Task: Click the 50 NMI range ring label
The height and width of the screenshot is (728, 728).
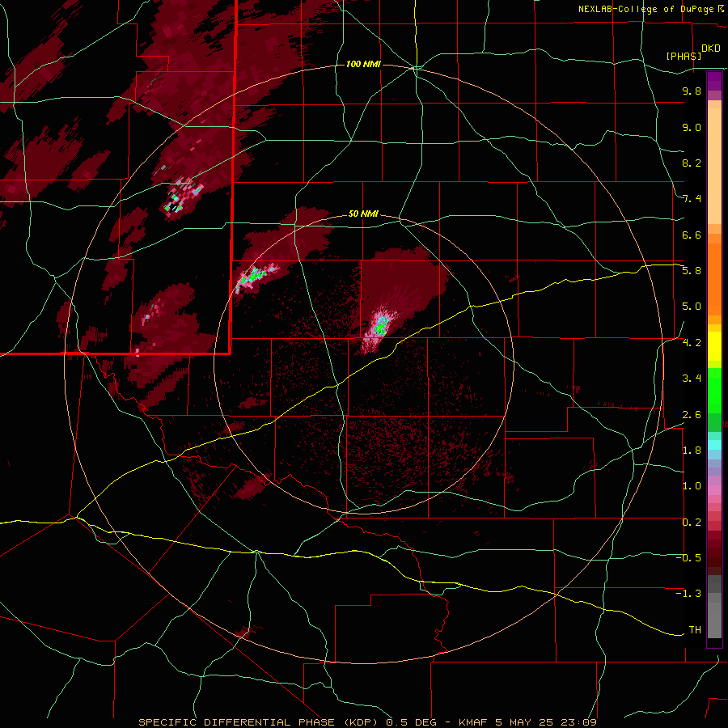Action: (x=363, y=214)
